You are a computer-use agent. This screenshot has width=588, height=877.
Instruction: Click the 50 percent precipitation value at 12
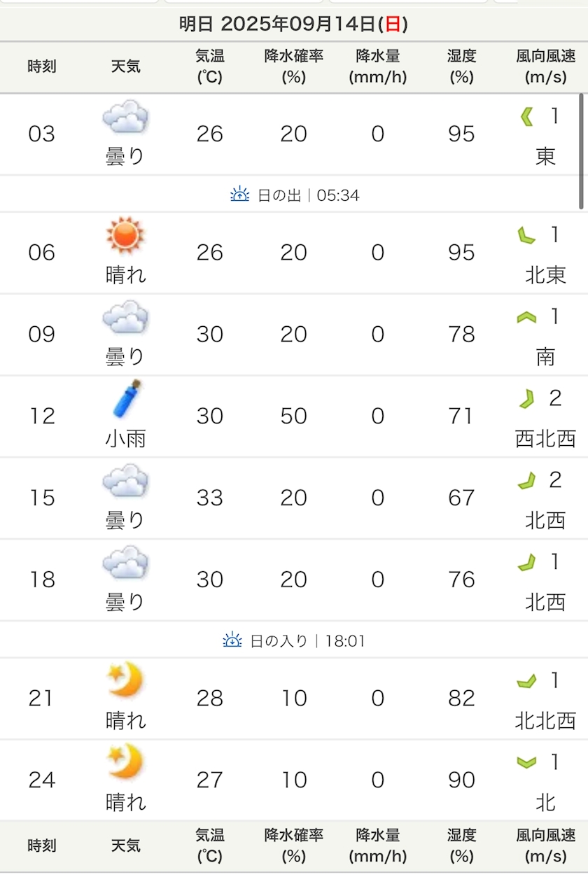click(x=293, y=416)
